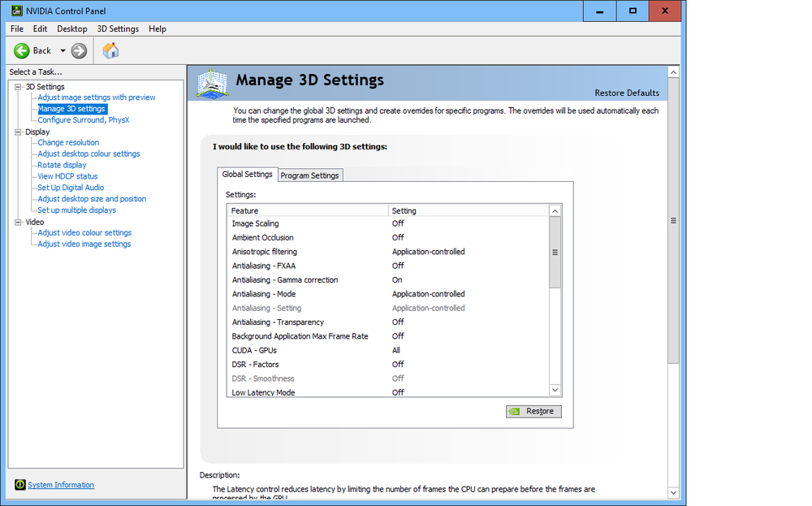Open Change resolution task

click(x=68, y=142)
